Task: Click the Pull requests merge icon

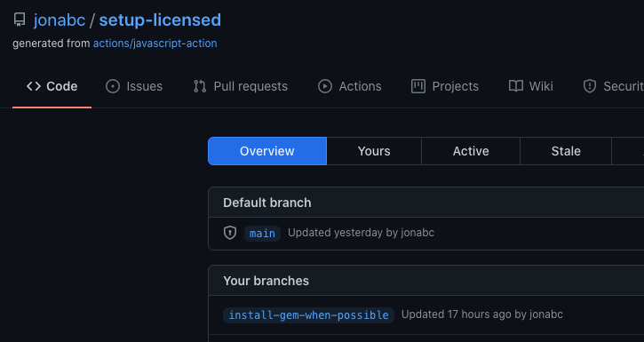Action: pos(200,86)
